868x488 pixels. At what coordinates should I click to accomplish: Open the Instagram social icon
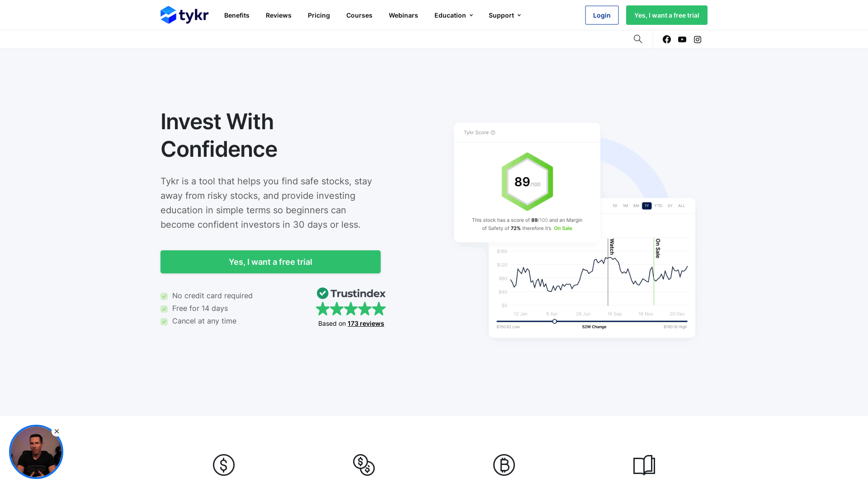click(697, 39)
